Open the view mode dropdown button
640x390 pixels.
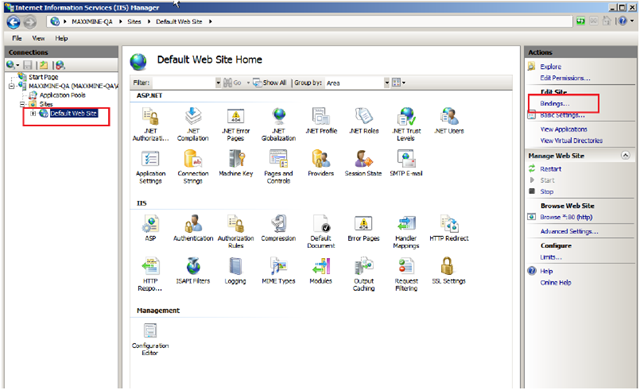pyautogui.click(x=399, y=83)
